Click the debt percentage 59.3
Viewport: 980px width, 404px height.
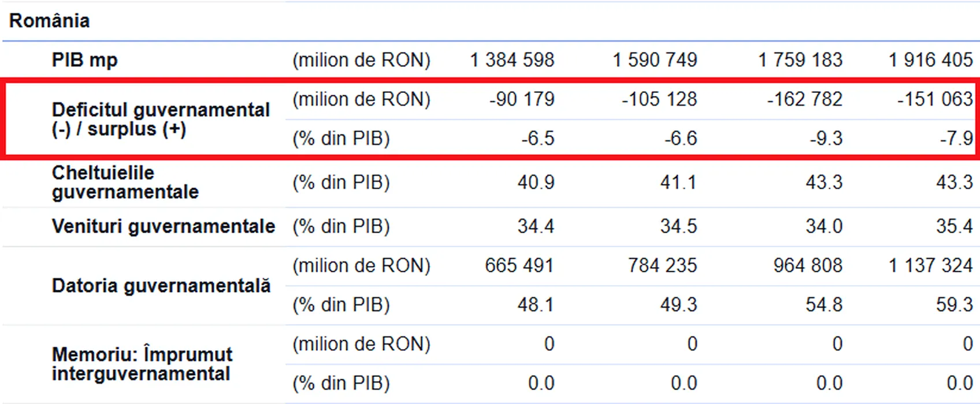pos(954,305)
